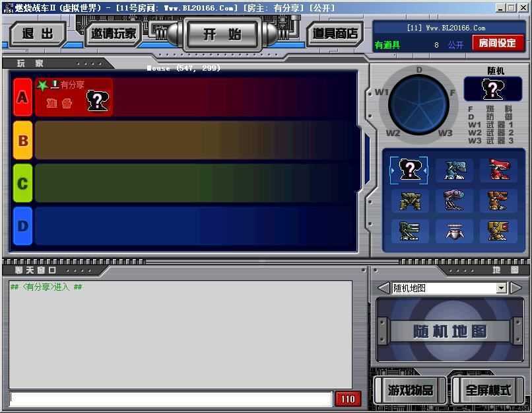Choose the blue mech in top row
The height and width of the screenshot is (413, 532).
(x=454, y=170)
